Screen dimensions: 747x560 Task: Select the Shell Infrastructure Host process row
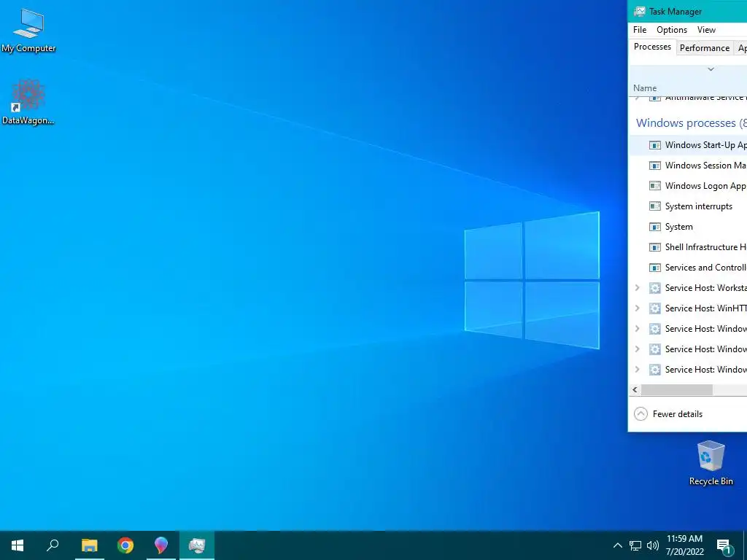[x=688, y=247]
